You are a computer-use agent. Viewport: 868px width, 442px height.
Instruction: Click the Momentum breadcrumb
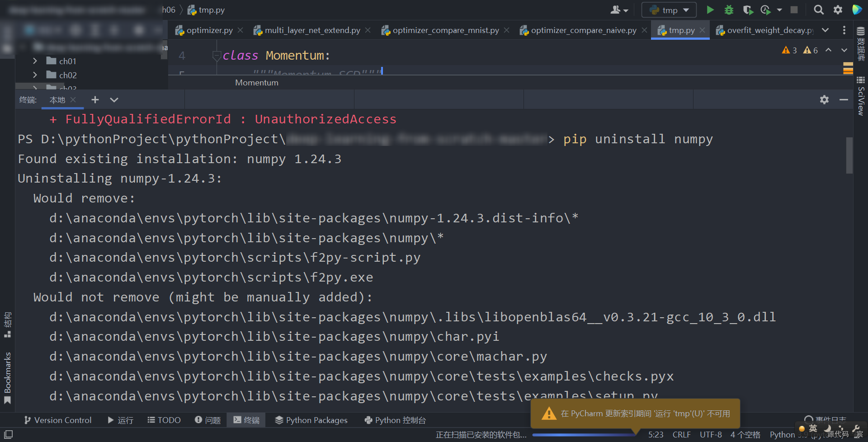[257, 83]
